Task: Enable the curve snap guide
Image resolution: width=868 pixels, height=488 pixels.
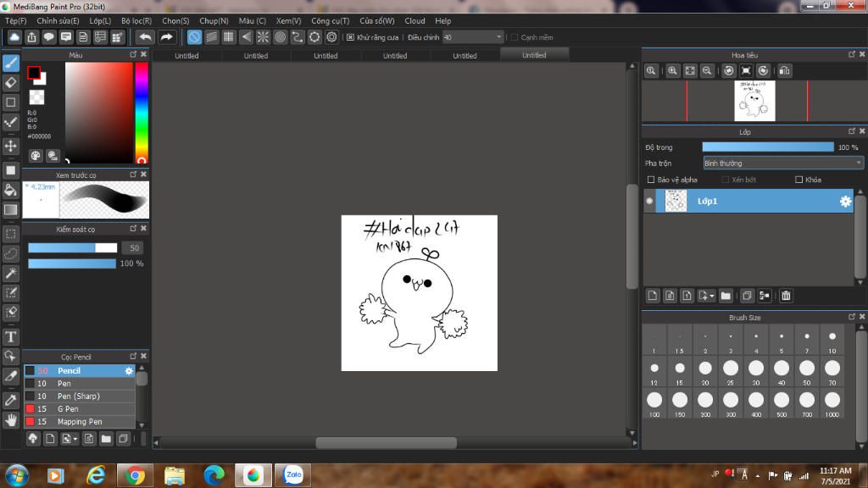Action: point(298,37)
